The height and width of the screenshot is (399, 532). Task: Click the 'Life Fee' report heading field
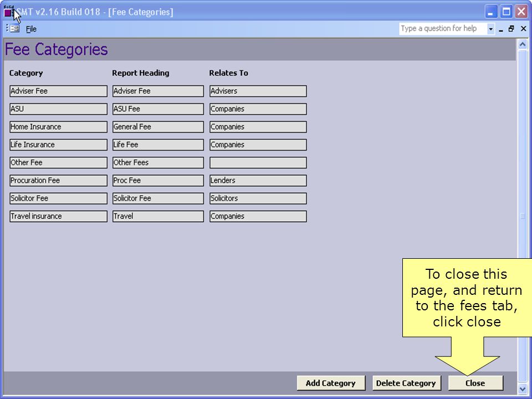158,145
